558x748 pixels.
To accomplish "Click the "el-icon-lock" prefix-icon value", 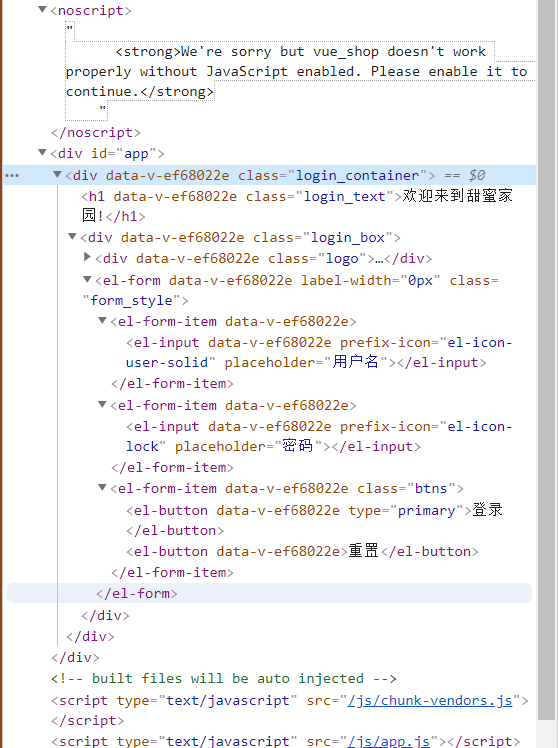I will click(319, 436).
